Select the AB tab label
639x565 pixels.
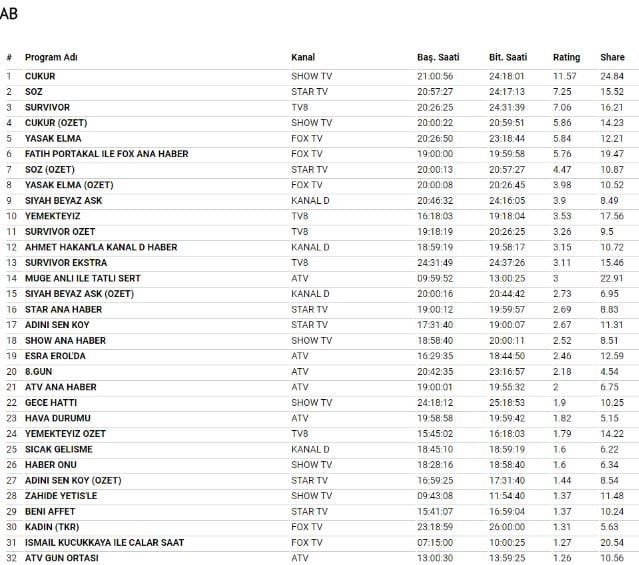(9, 14)
